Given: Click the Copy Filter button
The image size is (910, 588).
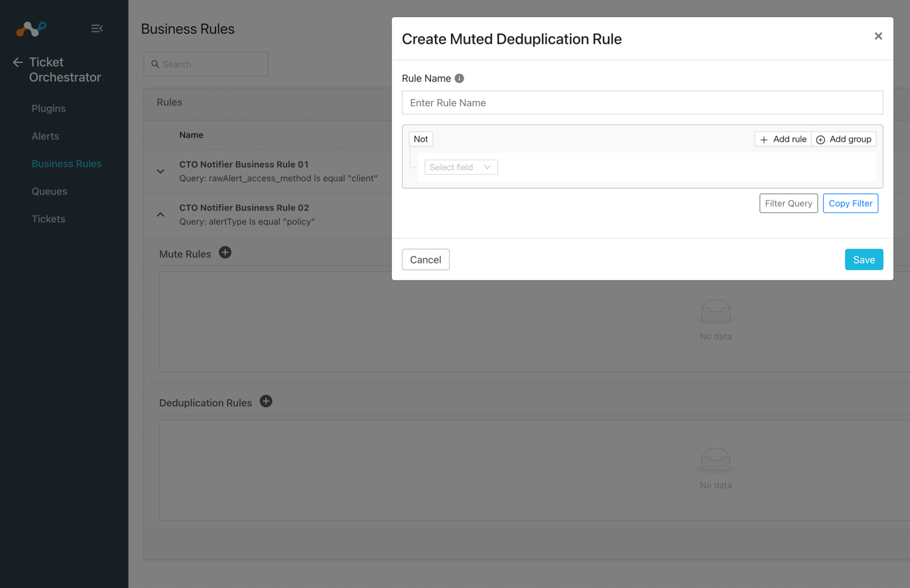Looking at the screenshot, I should pos(850,203).
